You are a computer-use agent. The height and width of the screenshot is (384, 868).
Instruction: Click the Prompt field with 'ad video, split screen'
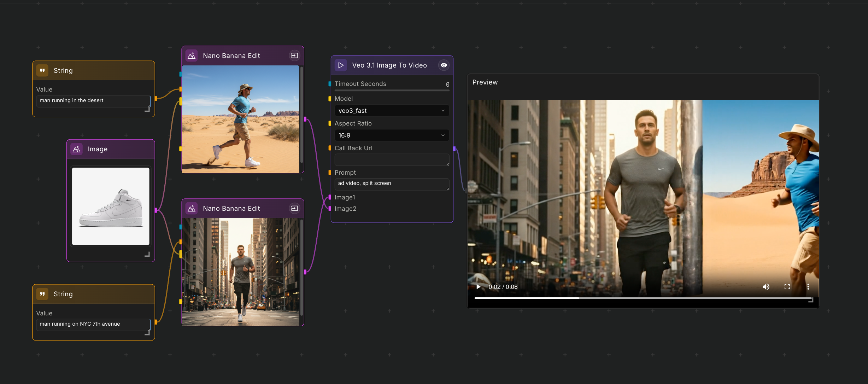392,184
